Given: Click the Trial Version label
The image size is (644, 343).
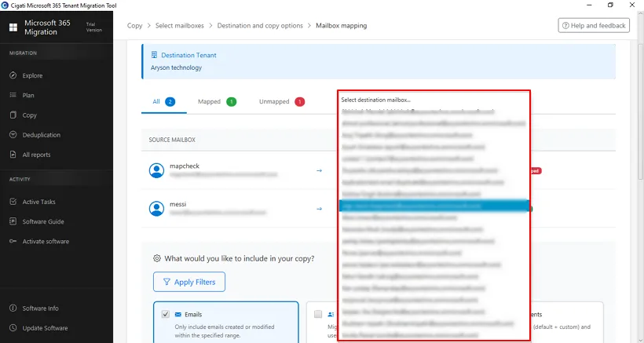Looking at the screenshot, I should point(93,27).
